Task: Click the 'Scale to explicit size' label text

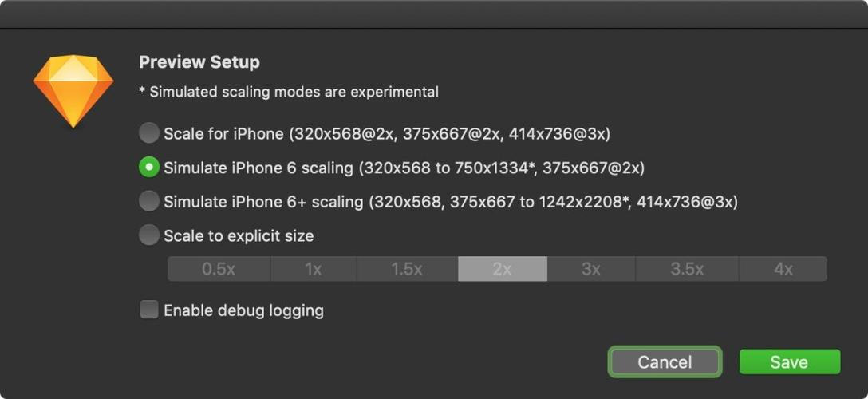Action: point(239,235)
